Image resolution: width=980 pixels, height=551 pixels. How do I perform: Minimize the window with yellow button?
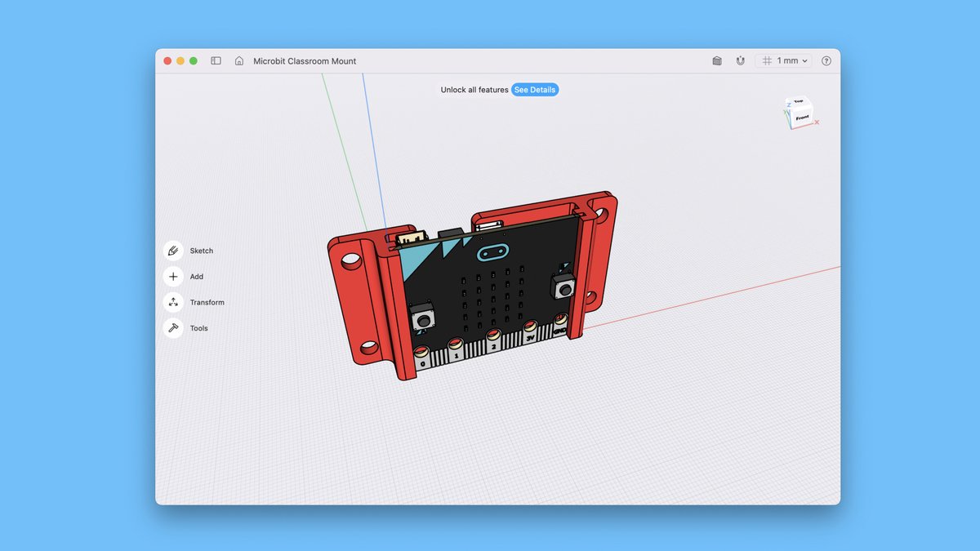click(180, 61)
